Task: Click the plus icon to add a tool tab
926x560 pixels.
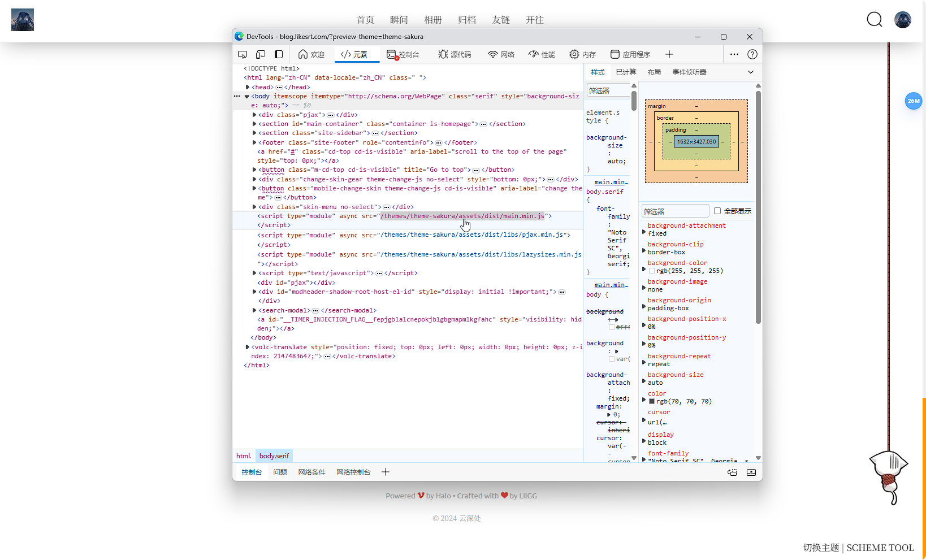Action: pos(669,54)
